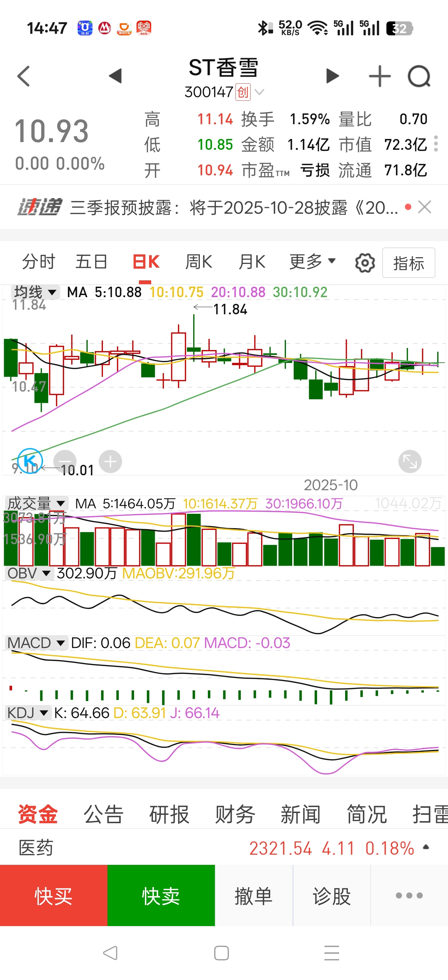Open the 研报 tab

pyautogui.click(x=169, y=814)
